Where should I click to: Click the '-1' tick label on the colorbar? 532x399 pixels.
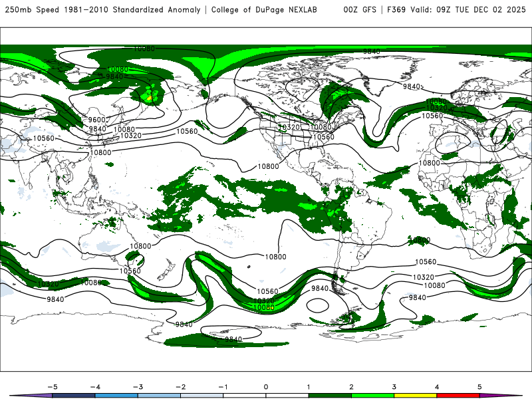pyautogui.click(x=223, y=387)
